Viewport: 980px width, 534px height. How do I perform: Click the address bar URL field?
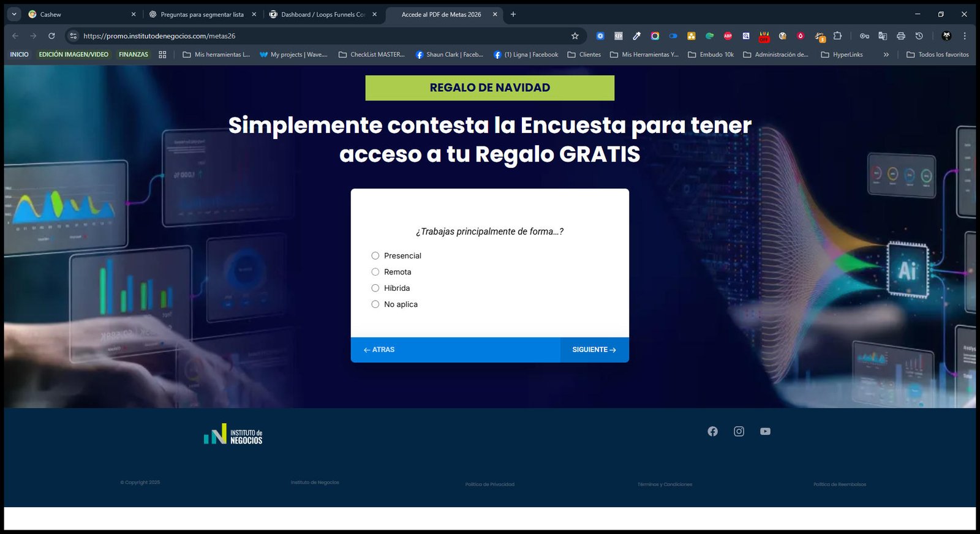325,36
